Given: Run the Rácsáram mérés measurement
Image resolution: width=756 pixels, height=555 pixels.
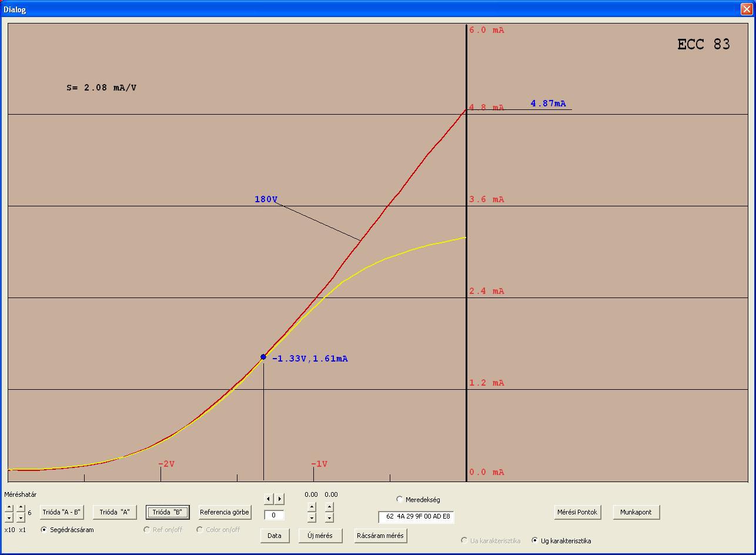Looking at the screenshot, I should pos(380,536).
